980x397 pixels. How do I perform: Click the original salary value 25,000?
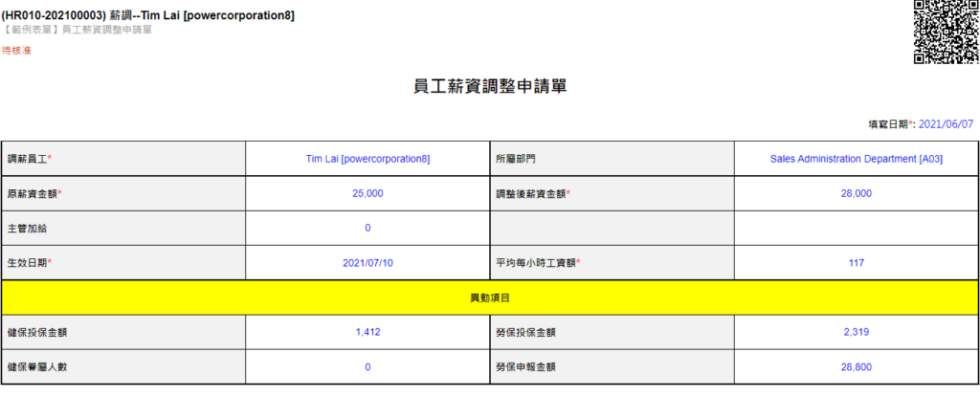(x=367, y=194)
